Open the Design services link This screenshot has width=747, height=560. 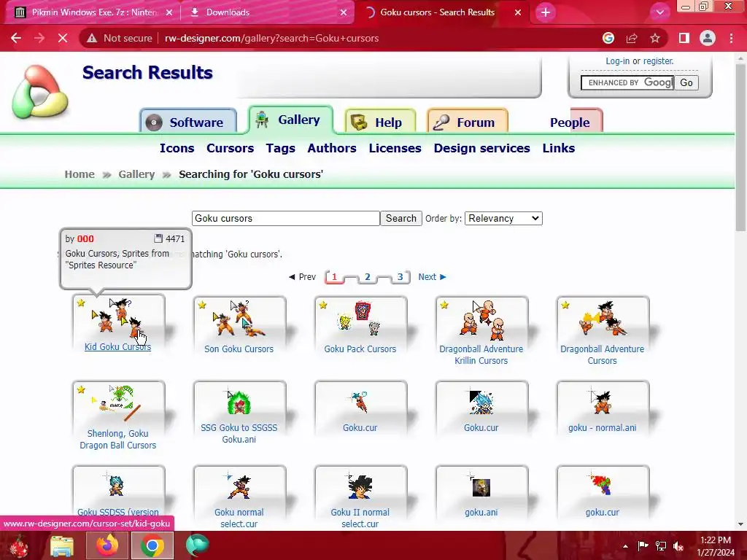(481, 148)
